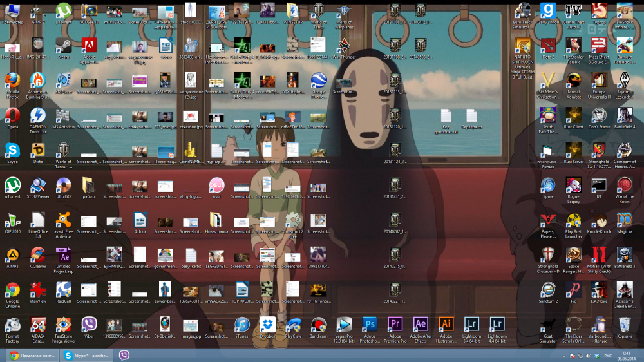
Task: Launch Mortal Kombat game icon
Action: click(x=573, y=86)
